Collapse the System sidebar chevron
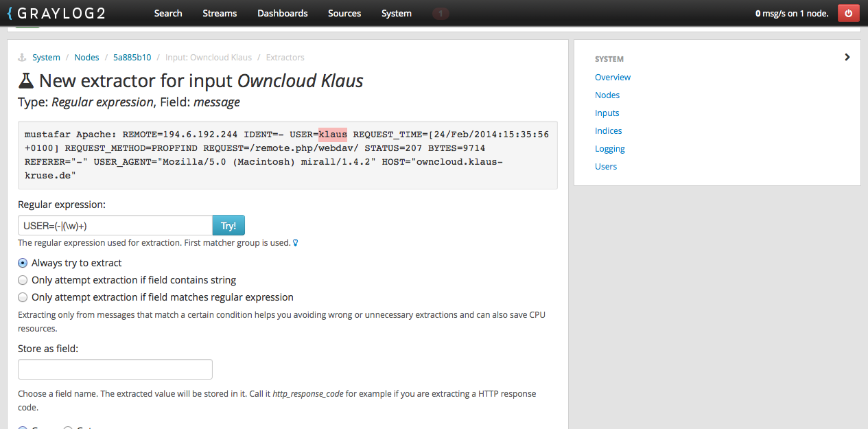The width and height of the screenshot is (868, 429). tap(847, 58)
